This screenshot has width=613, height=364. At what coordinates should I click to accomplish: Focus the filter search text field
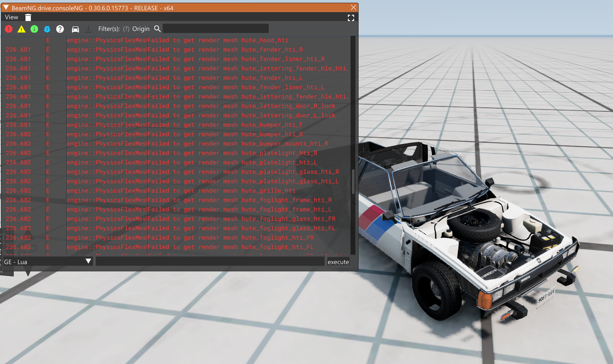point(216,29)
